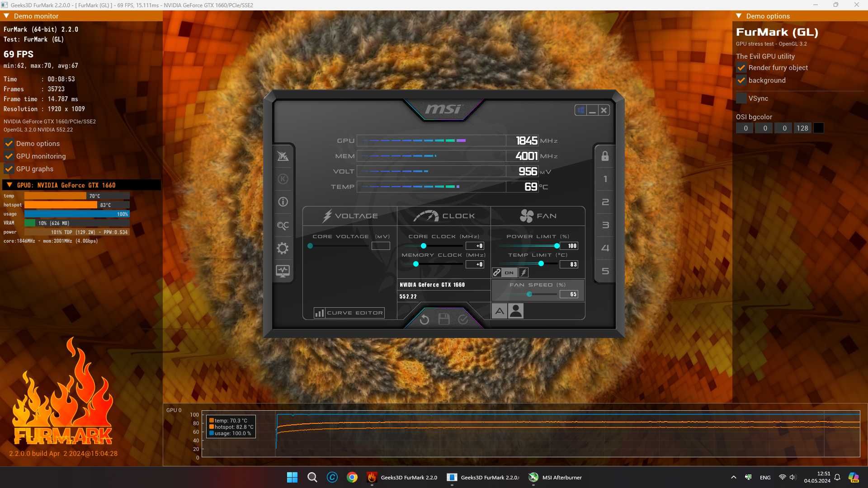This screenshot has width=868, height=488.
Task: Click the MSI dragon logo sidebar icon
Action: (x=283, y=156)
